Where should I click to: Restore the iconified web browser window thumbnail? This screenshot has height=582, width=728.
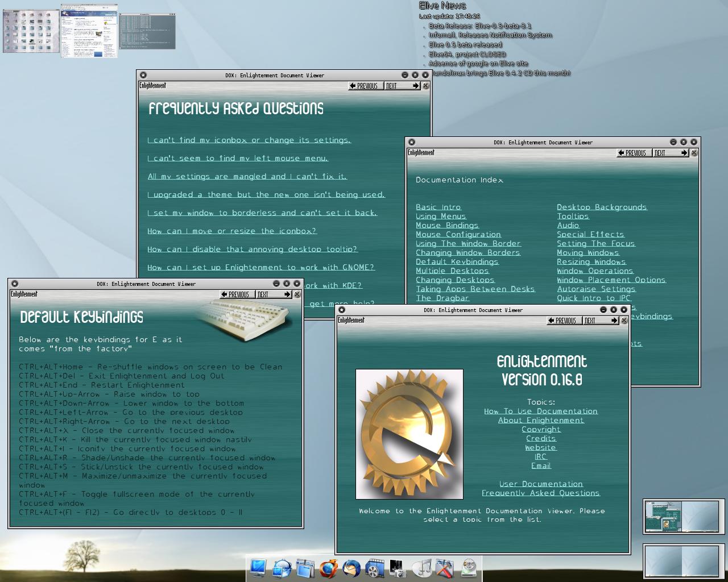tap(89, 31)
